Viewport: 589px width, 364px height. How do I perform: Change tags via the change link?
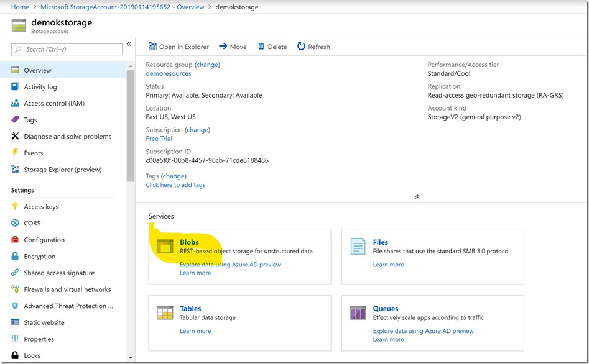[x=174, y=176]
